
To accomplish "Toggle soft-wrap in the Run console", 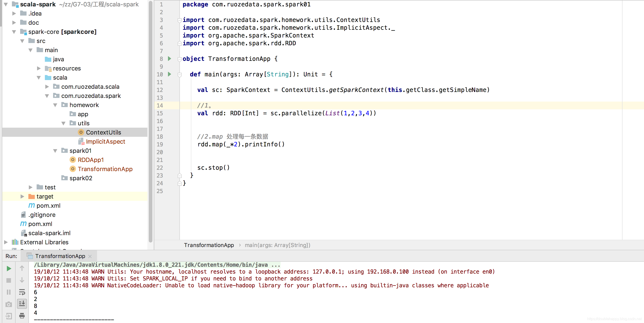I will point(22,292).
